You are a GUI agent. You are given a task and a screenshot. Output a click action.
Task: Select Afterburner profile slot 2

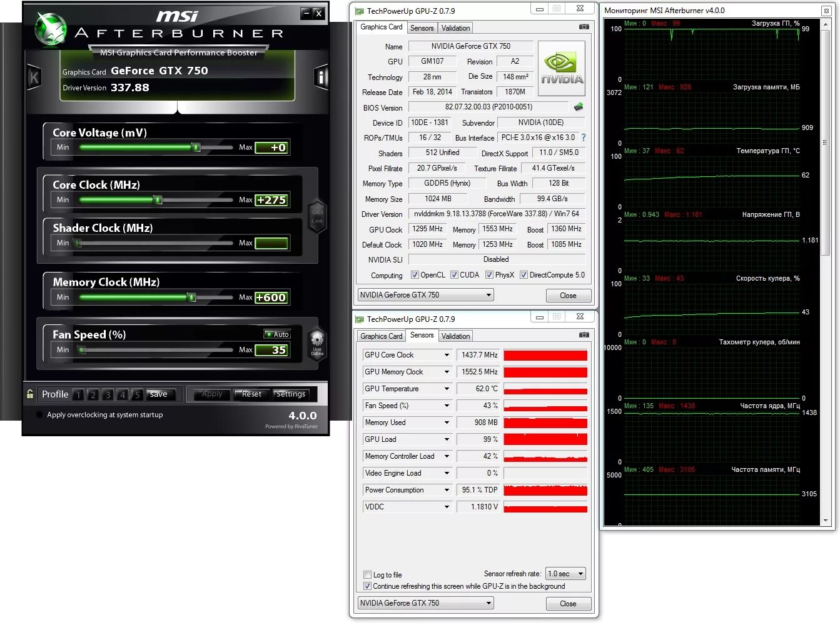coord(93,394)
